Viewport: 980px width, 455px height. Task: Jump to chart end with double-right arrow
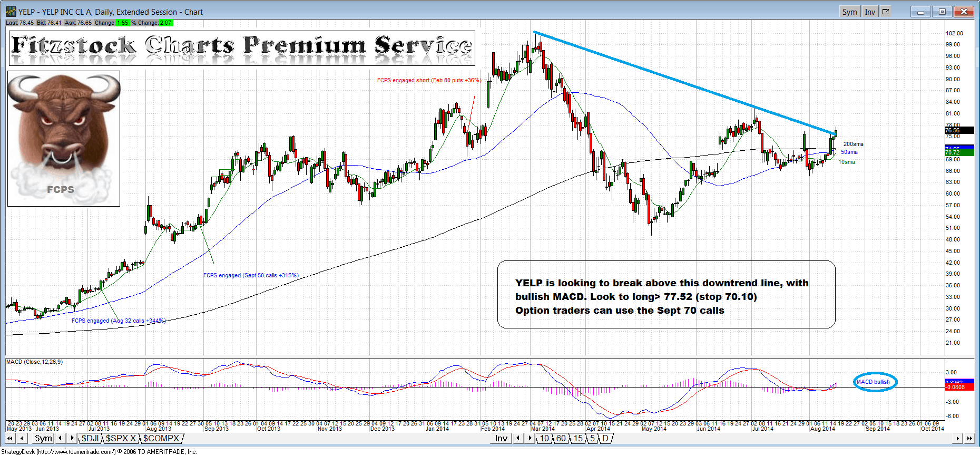(x=969, y=438)
